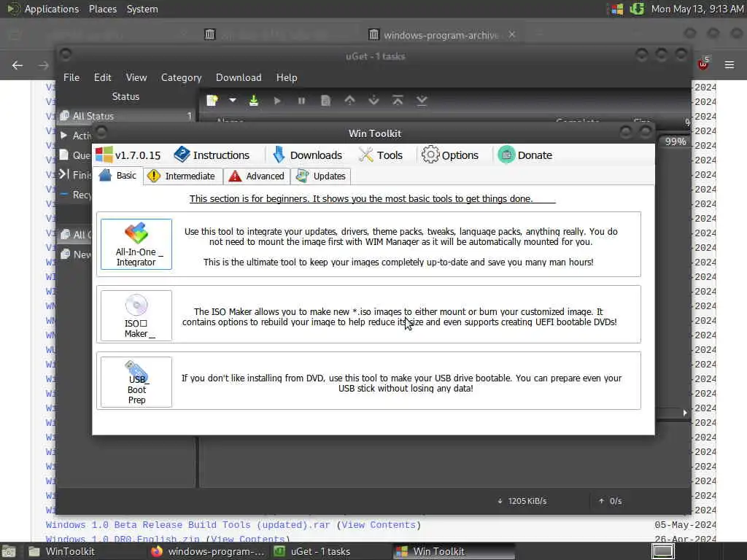Switch to the Firefox windows-program taskbar item
The image size is (747, 560).
point(208,551)
